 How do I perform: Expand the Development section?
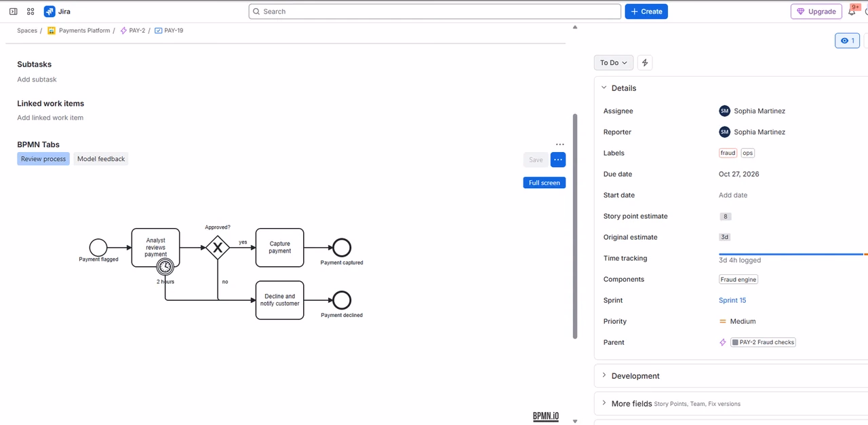pos(604,375)
